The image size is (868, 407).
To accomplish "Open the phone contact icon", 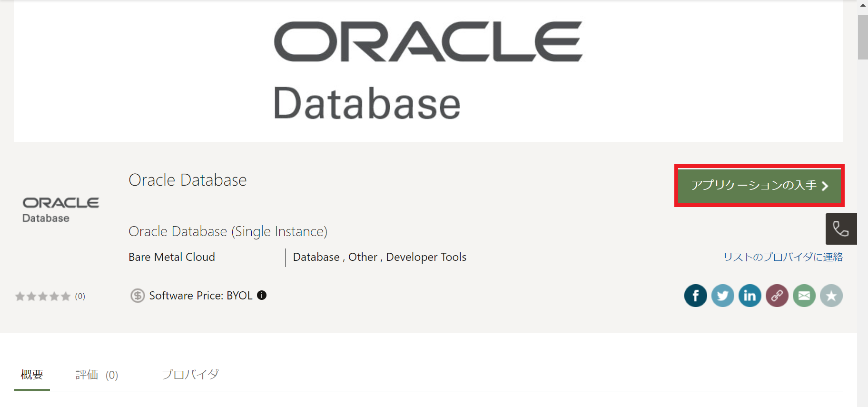I will [841, 229].
